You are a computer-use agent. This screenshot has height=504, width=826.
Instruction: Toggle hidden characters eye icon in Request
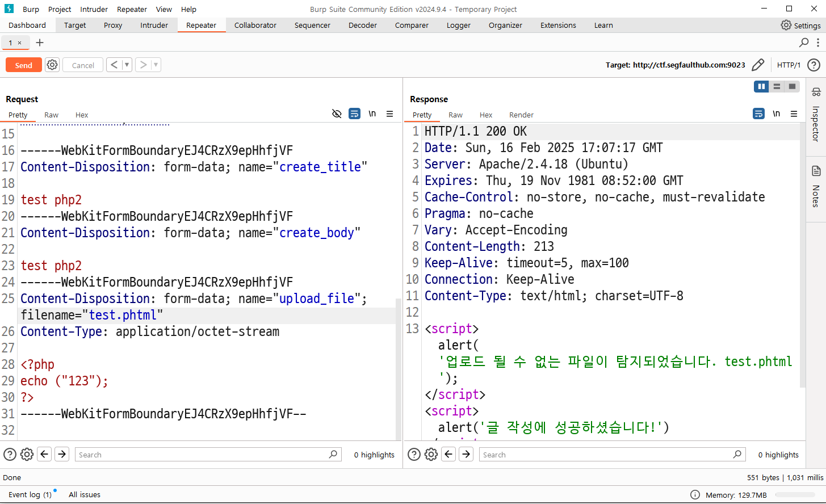[x=337, y=114]
